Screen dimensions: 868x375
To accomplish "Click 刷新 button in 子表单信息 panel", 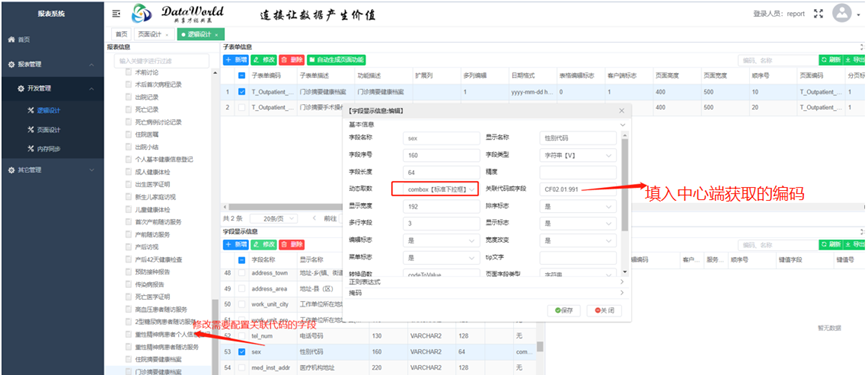I will [x=831, y=60].
